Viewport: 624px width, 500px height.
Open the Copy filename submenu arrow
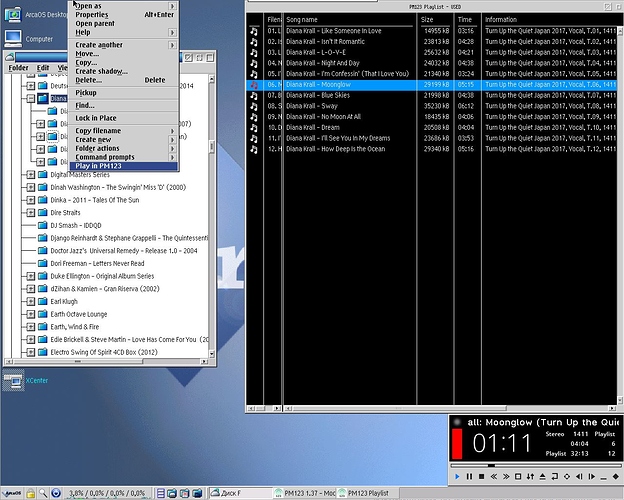coord(172,131)
